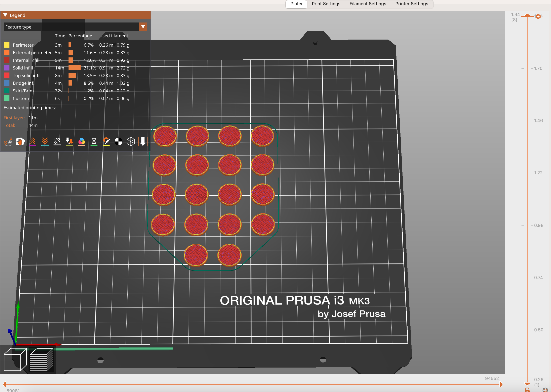This screenshot has height=392, width=551.
Task: Switch to the Print Settings tab
Action: [x=326, y=4]
